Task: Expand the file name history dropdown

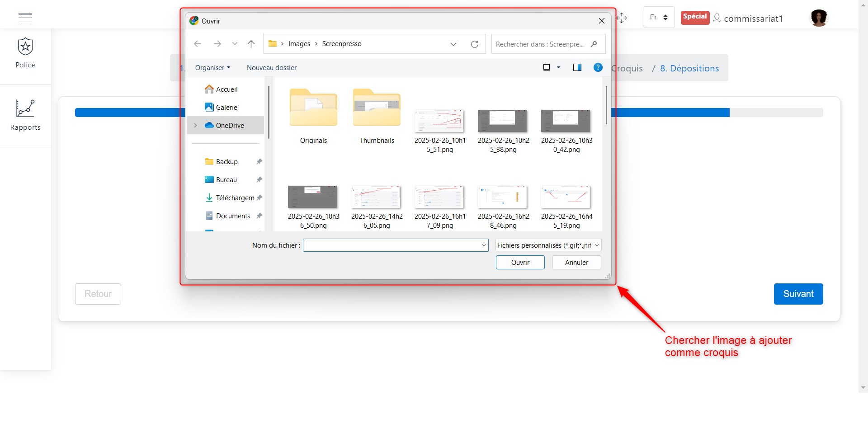Action: pyautogui.click(x=484, y=245)
